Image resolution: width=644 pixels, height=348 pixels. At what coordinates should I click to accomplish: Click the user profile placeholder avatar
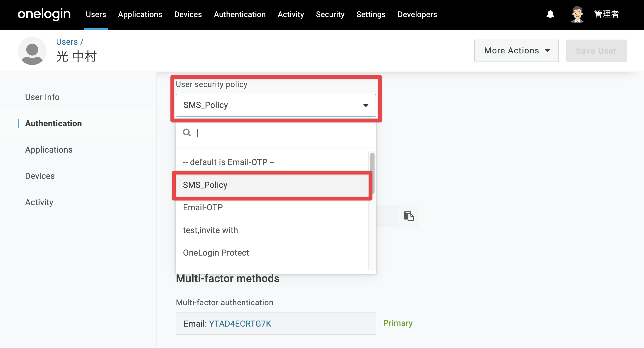(x=32, y=51)
